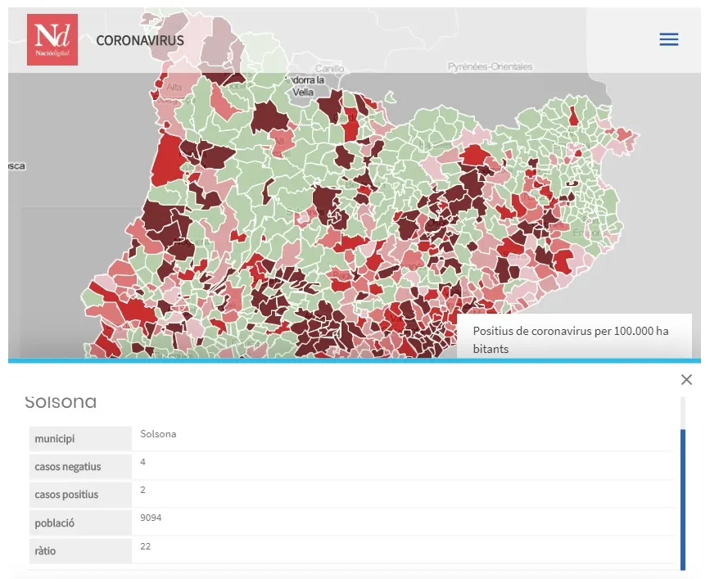Click the Pyrénées-Orientales map label
The image size is (728, 579).
click(x=490, y=66)
